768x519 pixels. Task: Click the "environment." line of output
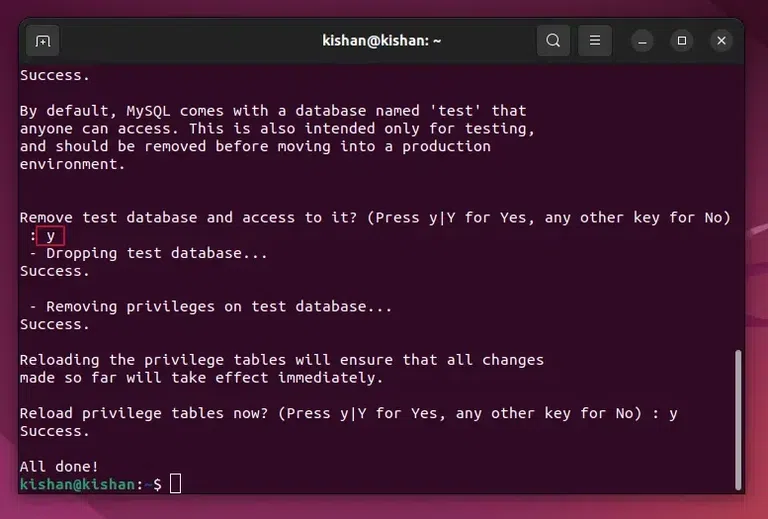pos(73,164)
